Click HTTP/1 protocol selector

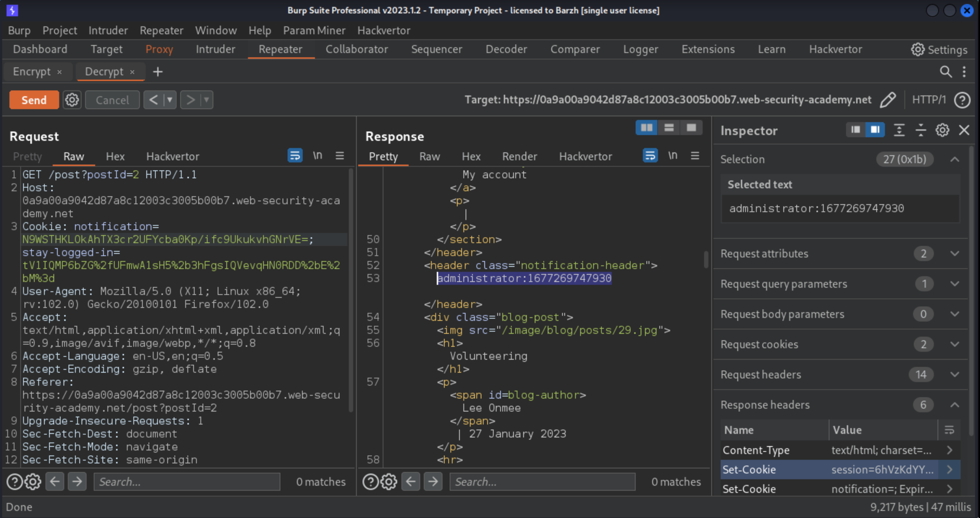[x=929, y=100]
